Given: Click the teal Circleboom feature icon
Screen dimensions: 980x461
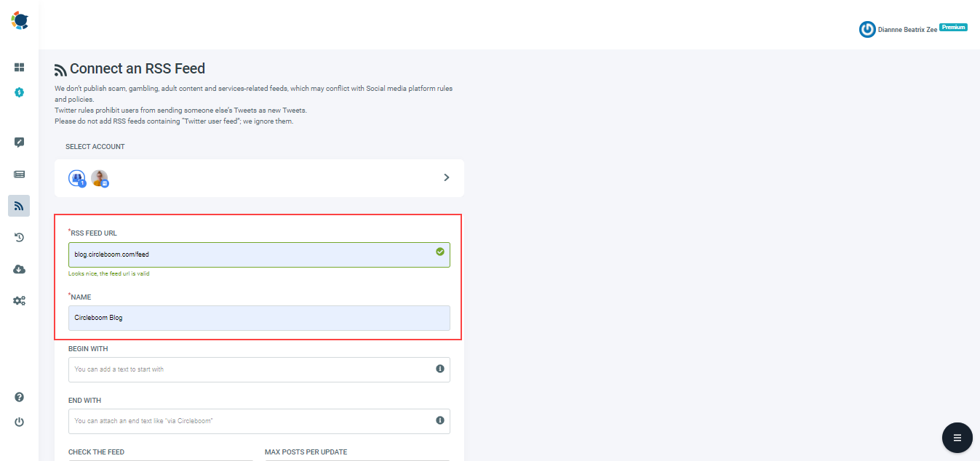Looking at the screenshot, I should pyautogui.click(x=20, y=92).
